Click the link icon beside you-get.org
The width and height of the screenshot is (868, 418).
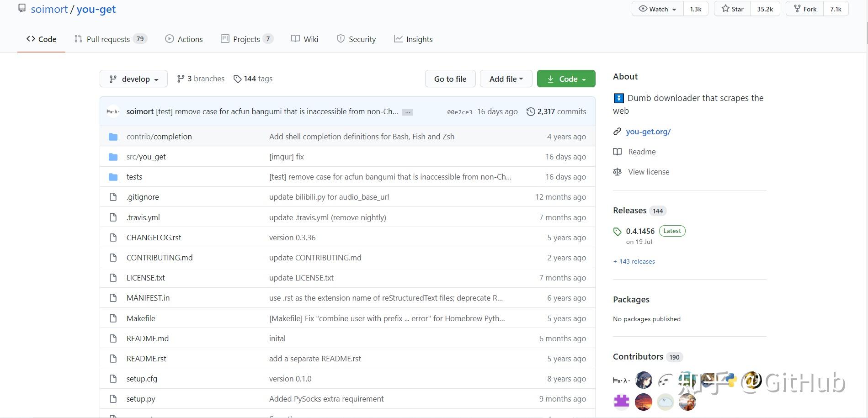tap(618, 131)
